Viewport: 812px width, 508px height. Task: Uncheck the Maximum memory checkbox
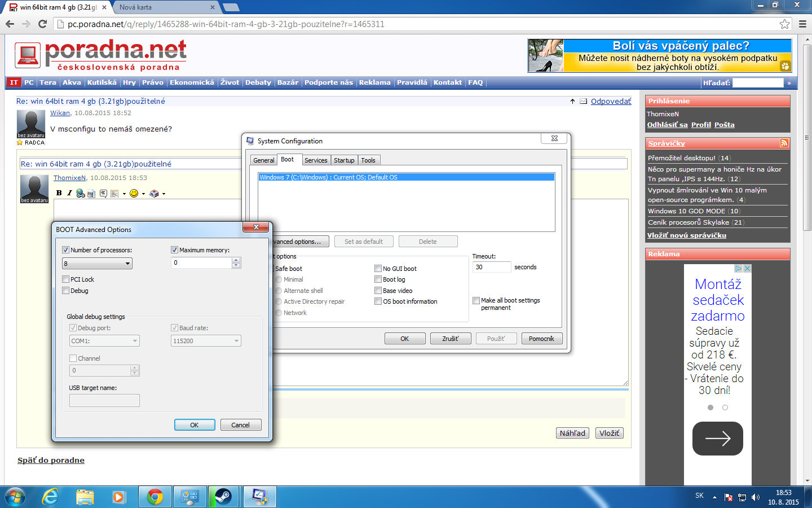175,250
